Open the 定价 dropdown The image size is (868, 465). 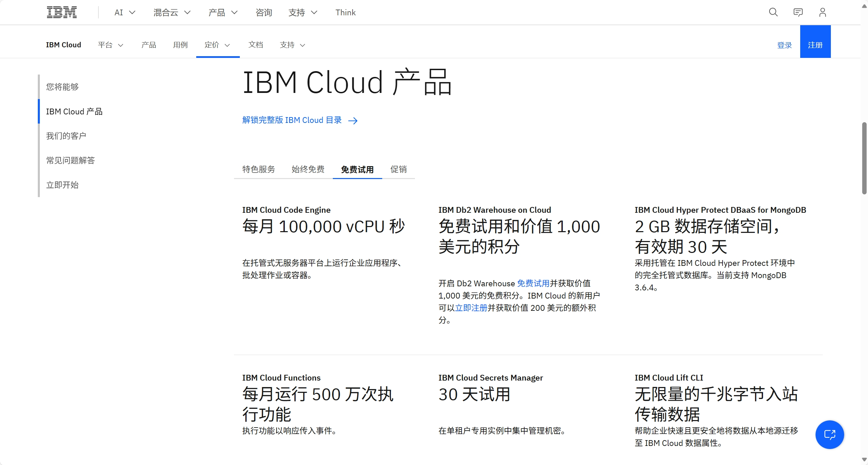pos(217,45)
